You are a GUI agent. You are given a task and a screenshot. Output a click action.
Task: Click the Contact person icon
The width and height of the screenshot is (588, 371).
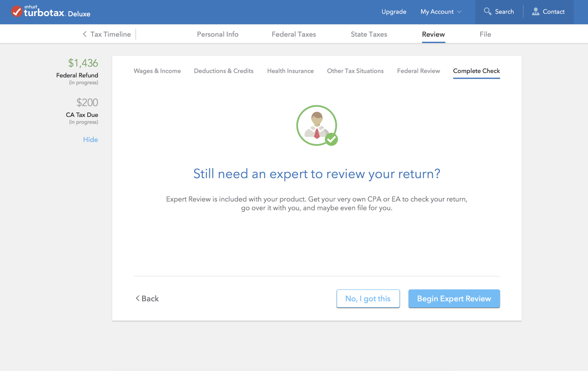[x=536, y=12]
